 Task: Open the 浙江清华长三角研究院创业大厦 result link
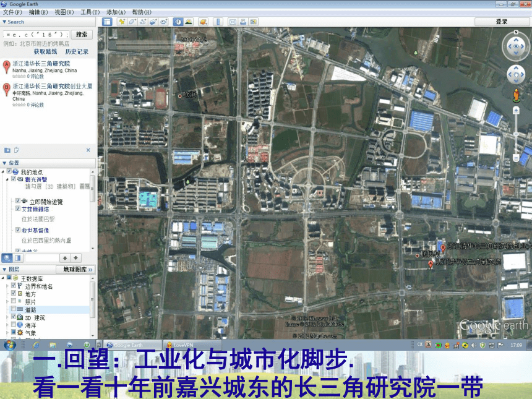pyautogui.click(x=53, y=86)
